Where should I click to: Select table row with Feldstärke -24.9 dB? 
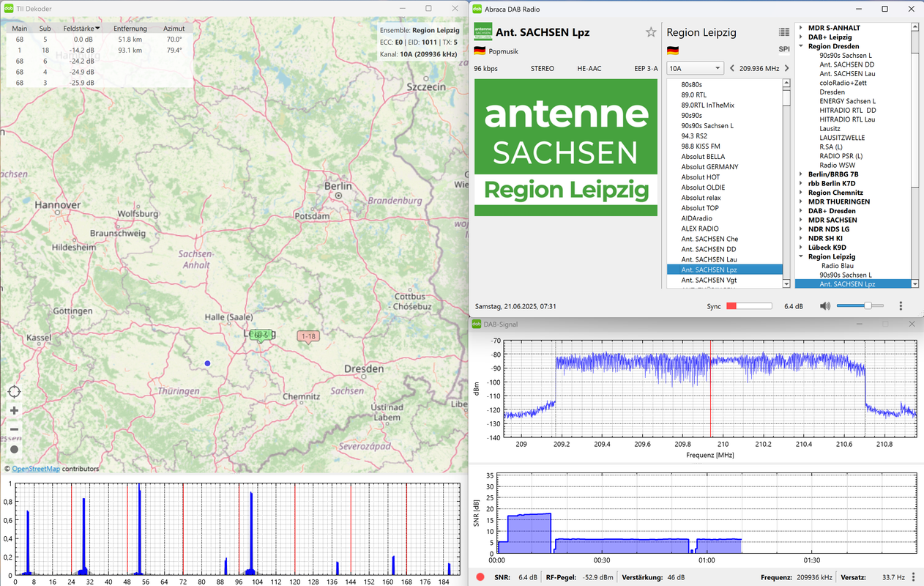(99, 72)
